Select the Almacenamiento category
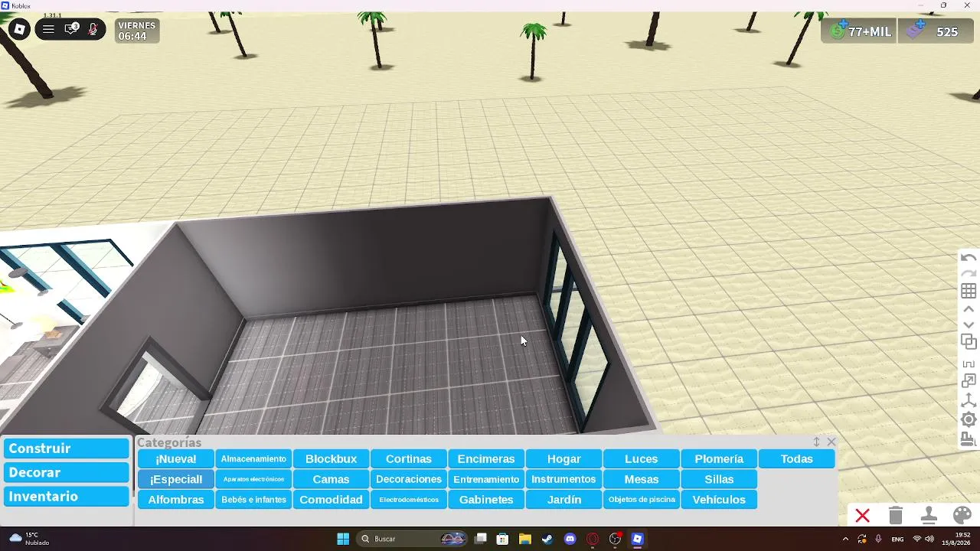The height and width of the screenshot is (551, 980). [253, 459]
